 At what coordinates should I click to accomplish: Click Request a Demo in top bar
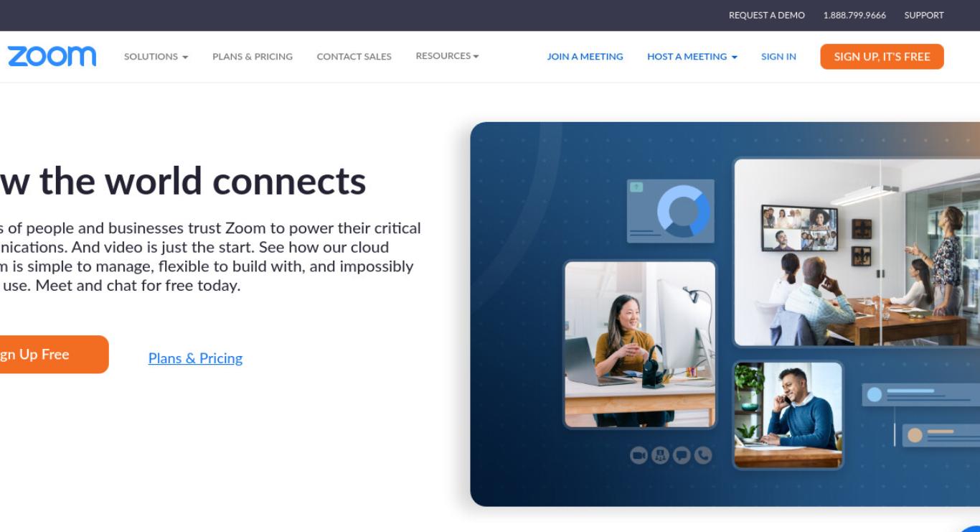tap(767, 15)
